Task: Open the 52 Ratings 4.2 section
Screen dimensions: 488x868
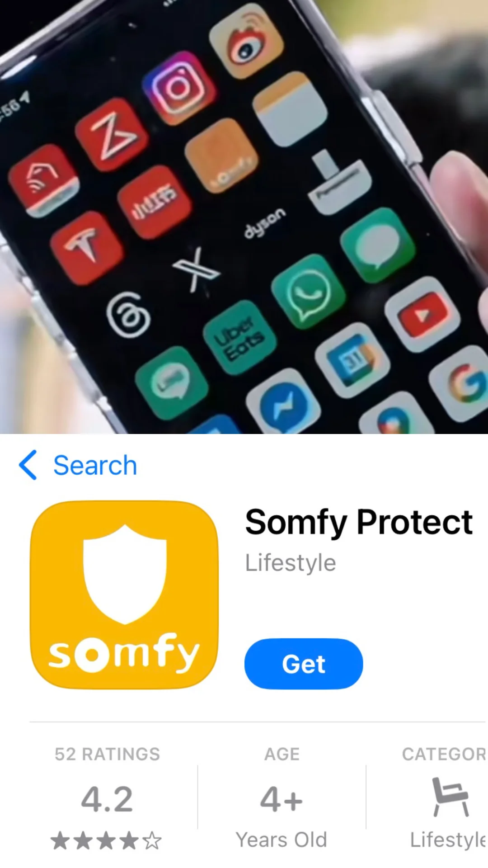Action: tap(107, 798)
